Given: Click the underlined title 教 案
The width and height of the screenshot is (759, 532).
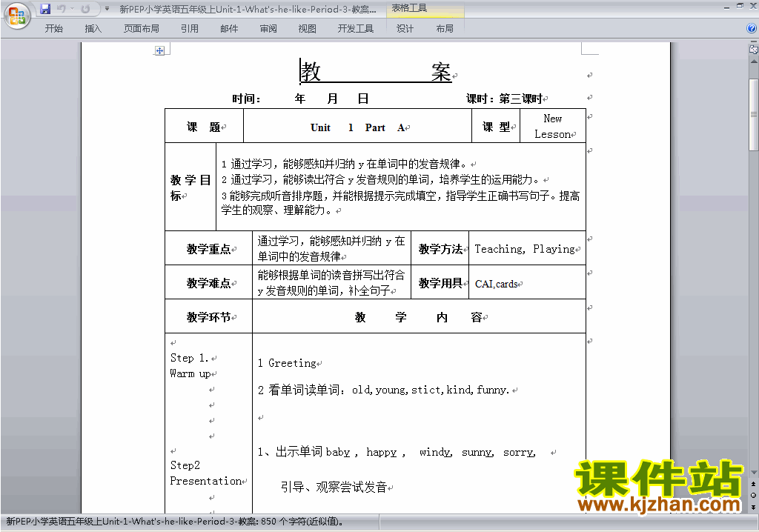Looking at the screenshot, I should pos(376,72).
